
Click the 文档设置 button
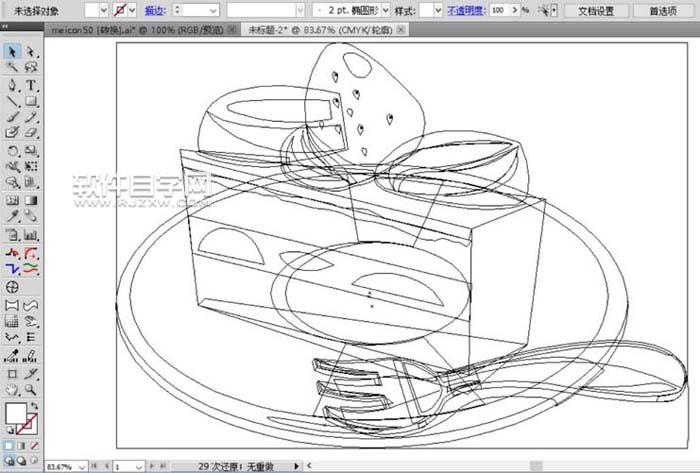tap(596, 11)
